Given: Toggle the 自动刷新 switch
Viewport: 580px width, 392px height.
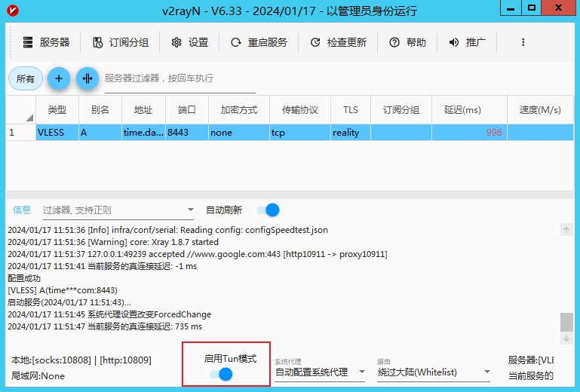Looking at the screenshot, I should (x=269, y=210).
